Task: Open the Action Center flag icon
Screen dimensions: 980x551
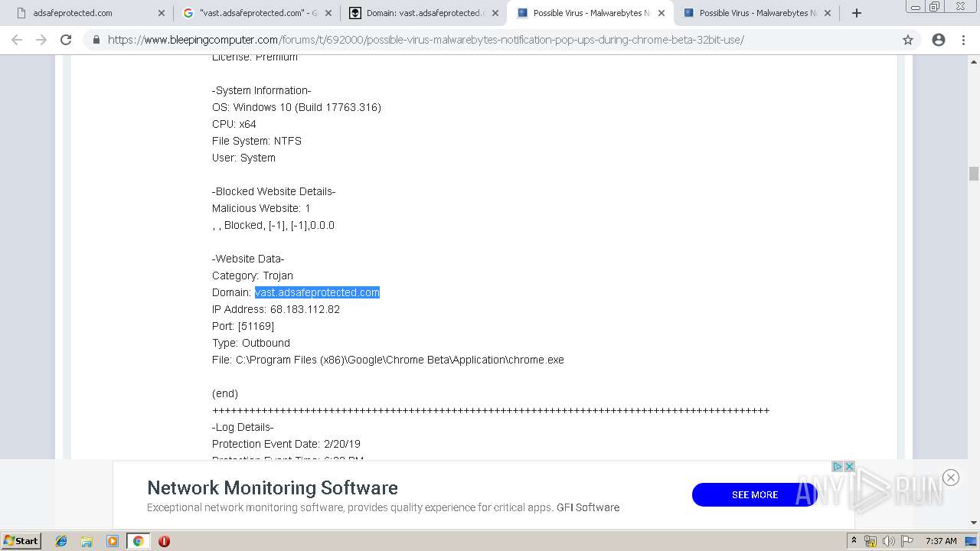Action: point(907,541)
